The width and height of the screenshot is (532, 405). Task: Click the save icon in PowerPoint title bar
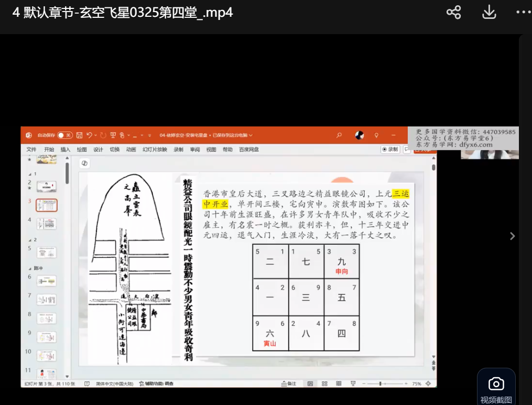point(79,135)
